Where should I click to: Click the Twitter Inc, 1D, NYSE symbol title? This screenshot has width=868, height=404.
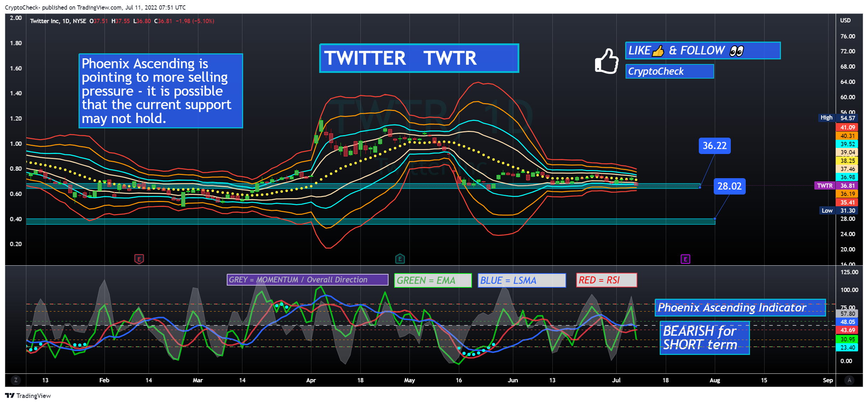58,21
